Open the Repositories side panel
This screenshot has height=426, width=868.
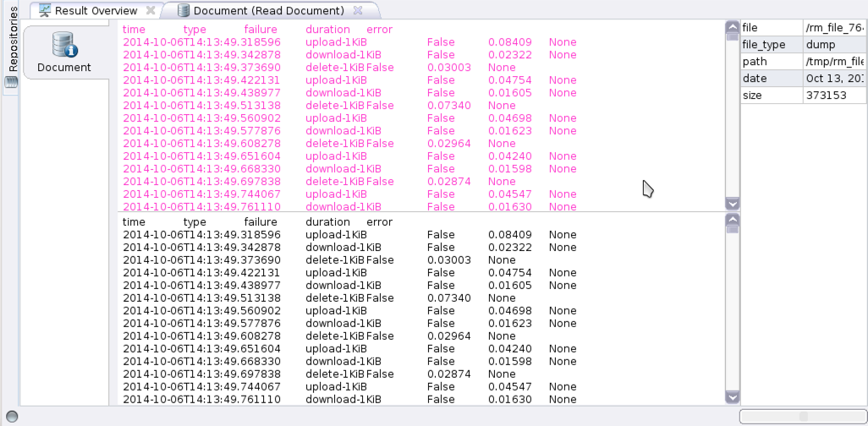[12, 41]
